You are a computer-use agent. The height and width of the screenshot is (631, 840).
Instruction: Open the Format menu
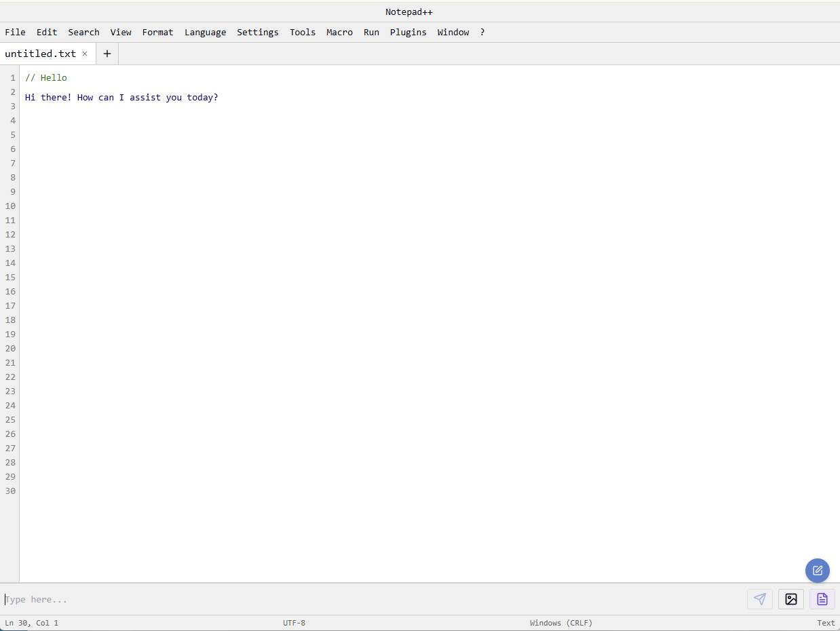(x=157, y=32)
